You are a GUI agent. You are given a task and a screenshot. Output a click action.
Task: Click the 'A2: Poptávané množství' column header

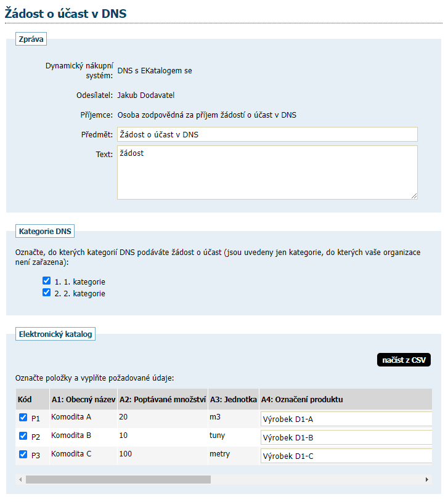(162, 400)
